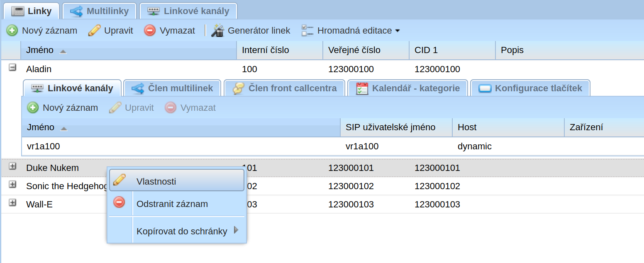Switch to the Linky tab
This screenshot has width=644, height=263.
point(32,11)
